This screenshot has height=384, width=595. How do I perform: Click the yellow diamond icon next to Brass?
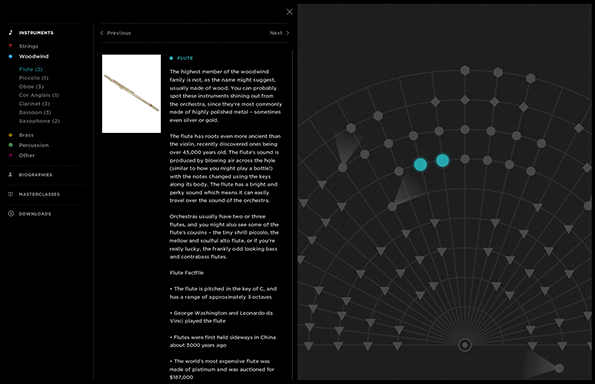11,135
